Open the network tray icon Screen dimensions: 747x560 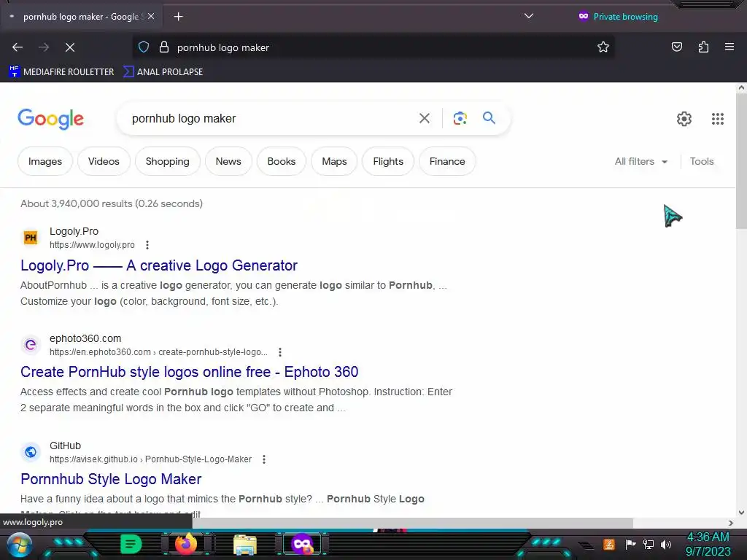(x=649, y=544)
